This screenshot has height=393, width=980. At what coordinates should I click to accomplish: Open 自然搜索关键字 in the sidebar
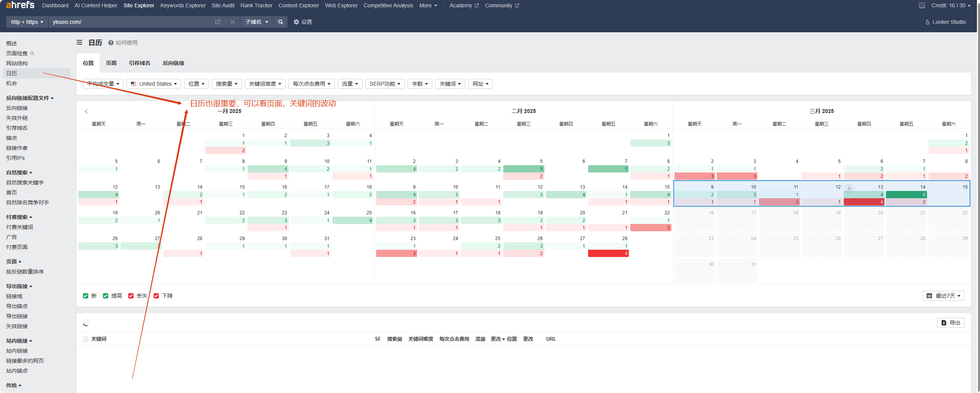25,182
